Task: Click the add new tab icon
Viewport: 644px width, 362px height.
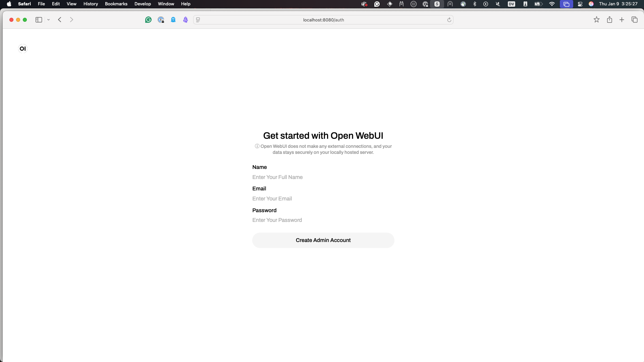Action: click(622, 19)
